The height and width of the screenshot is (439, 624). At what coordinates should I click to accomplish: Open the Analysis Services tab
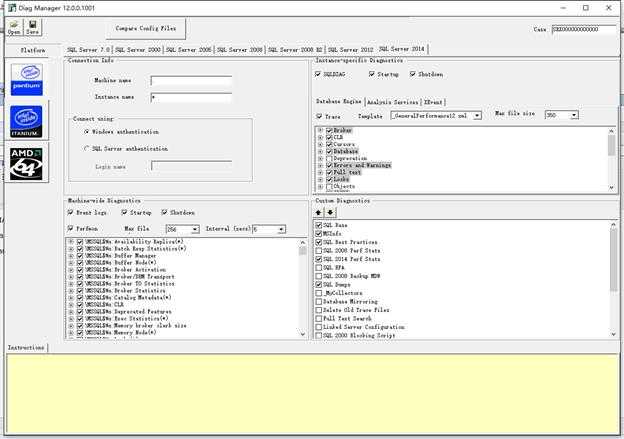(392, 102)
